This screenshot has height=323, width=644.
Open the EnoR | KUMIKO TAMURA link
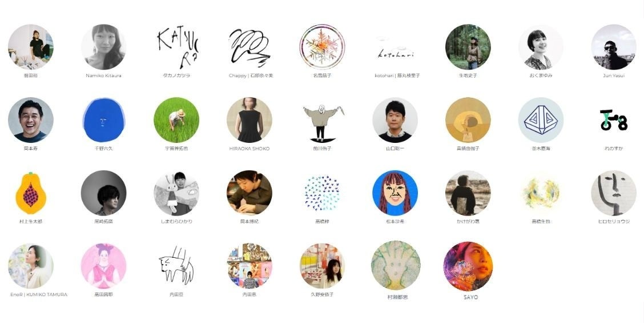(x=39, y=294)
